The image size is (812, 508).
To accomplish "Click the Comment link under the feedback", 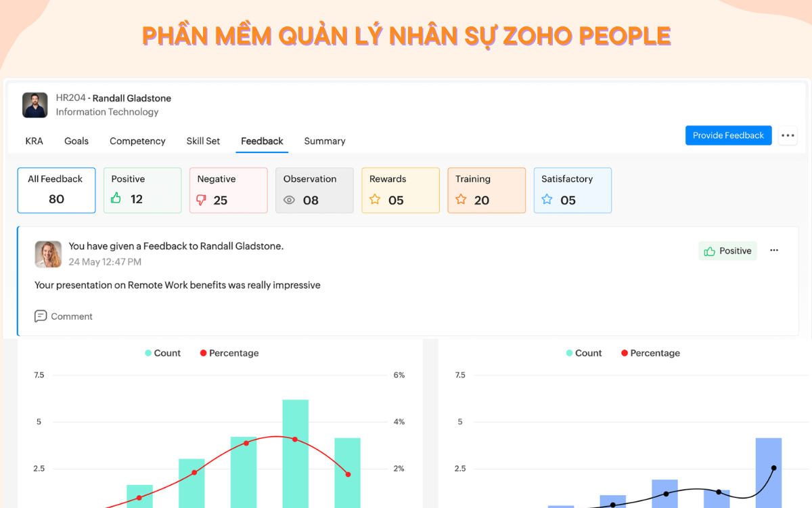I will click(x=72, y=316).
